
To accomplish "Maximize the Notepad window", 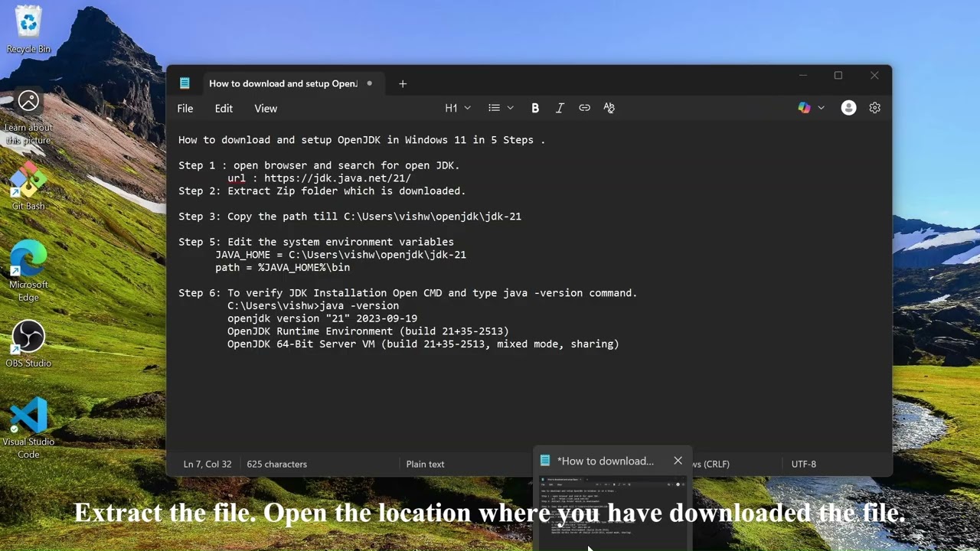I will 838,76.
